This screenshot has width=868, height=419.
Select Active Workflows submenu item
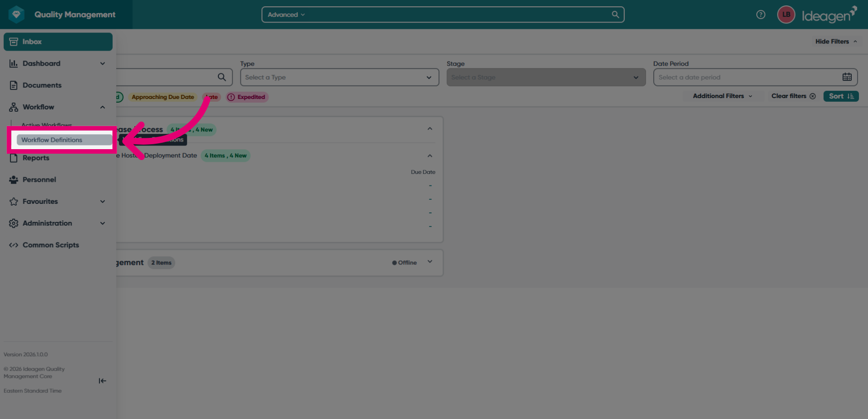click(47, 125)
